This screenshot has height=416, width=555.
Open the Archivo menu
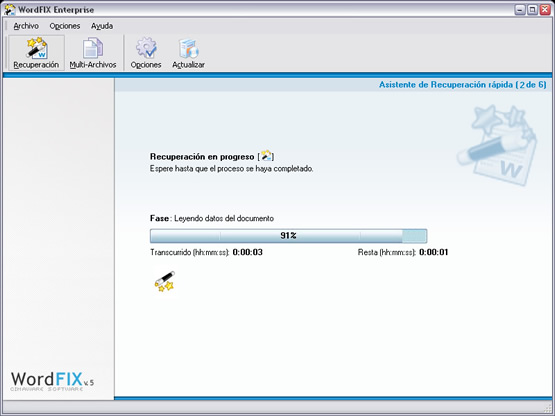(26, 26)
